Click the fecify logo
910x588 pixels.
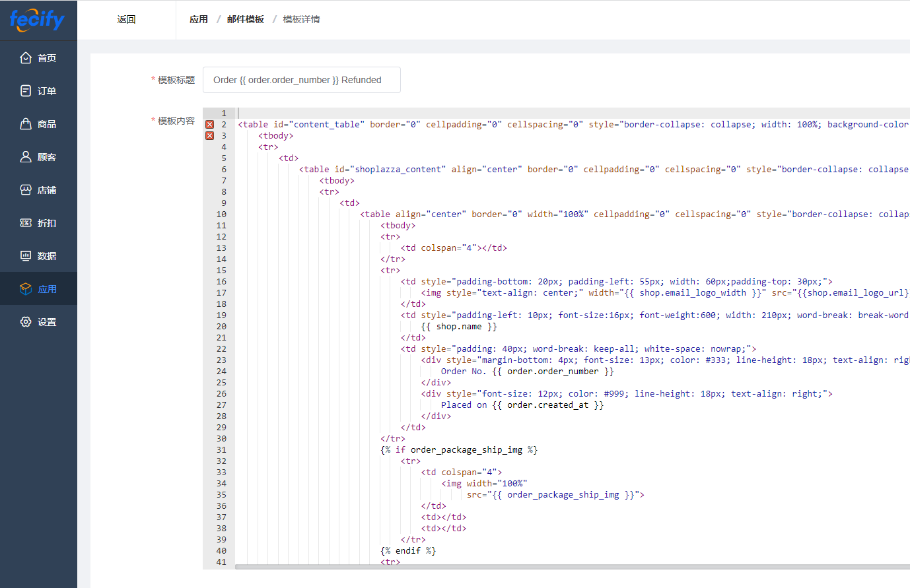pos(37,19)
